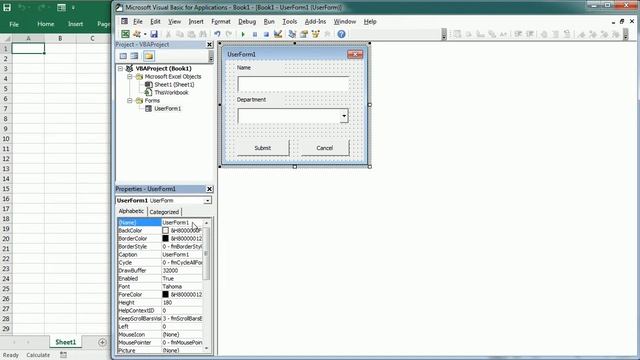Image resolution: width=640 pixels, height=360 pixels.
Task: Click Comment Block icon on Edit toolbar
Action: 556,34
